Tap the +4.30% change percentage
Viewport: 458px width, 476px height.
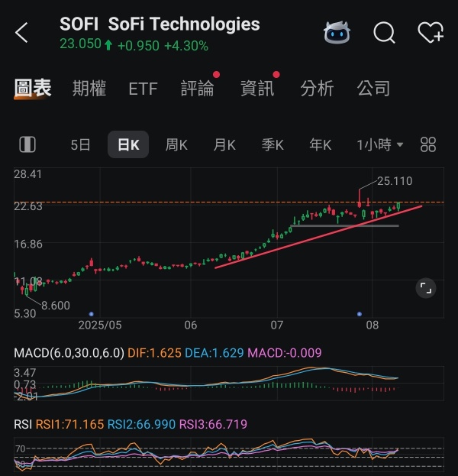point(186,46)
